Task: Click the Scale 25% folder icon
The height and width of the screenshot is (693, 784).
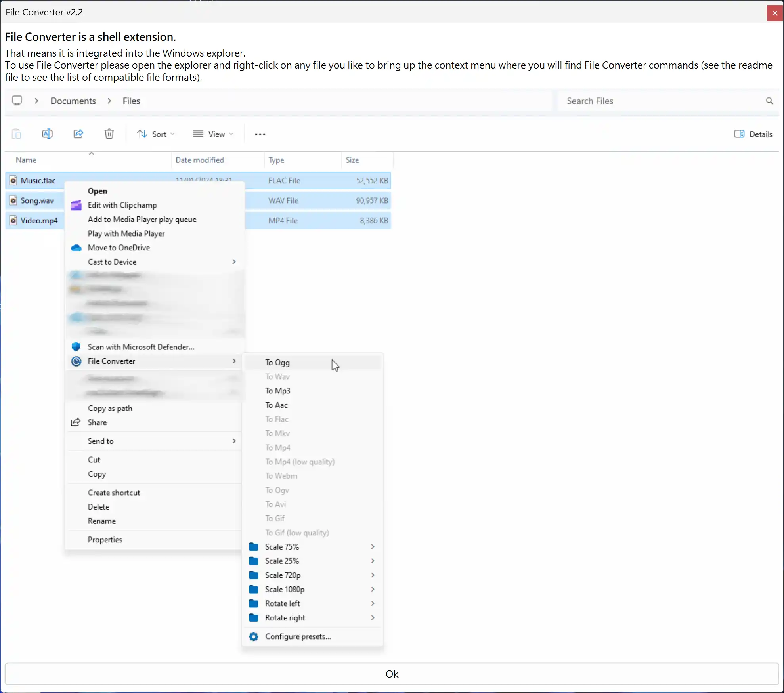Action: point(254,561)
